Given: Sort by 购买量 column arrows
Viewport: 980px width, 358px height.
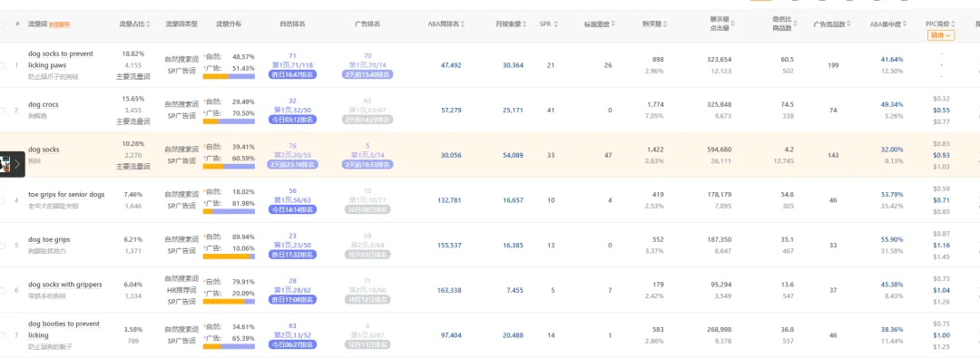Looking at the screenshot, I should tap(666, 24).
